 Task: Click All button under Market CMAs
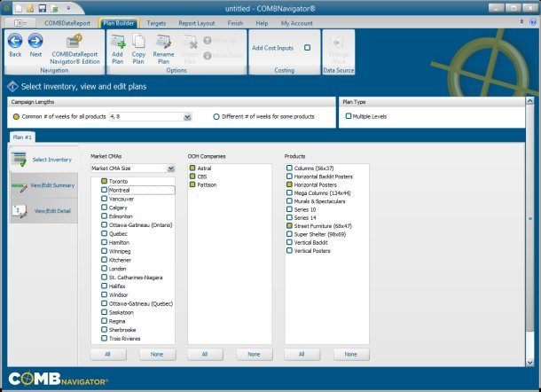[107, 354]
